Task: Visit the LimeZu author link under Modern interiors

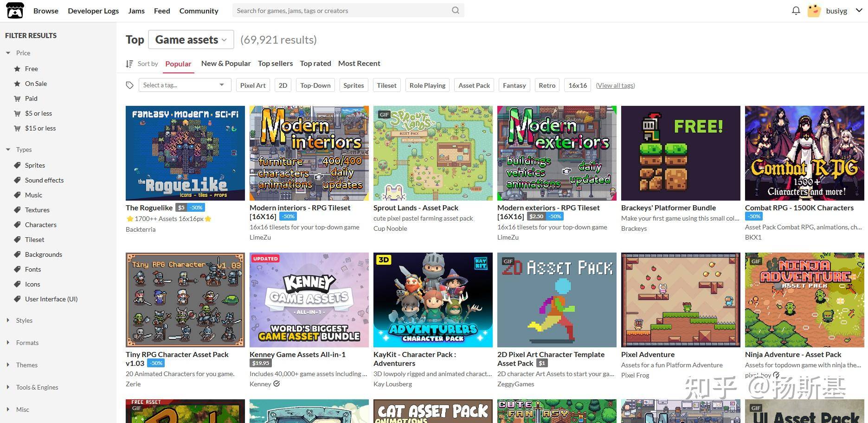Action: (x=260, y=237)
